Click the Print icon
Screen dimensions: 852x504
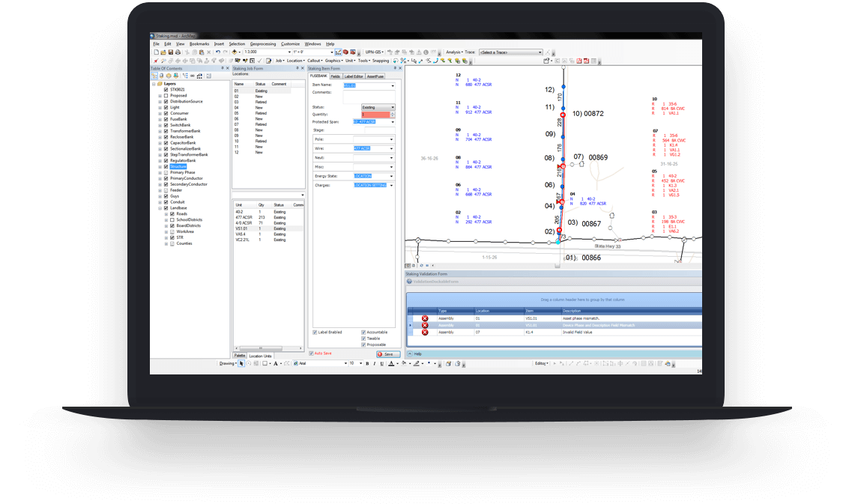178,52
